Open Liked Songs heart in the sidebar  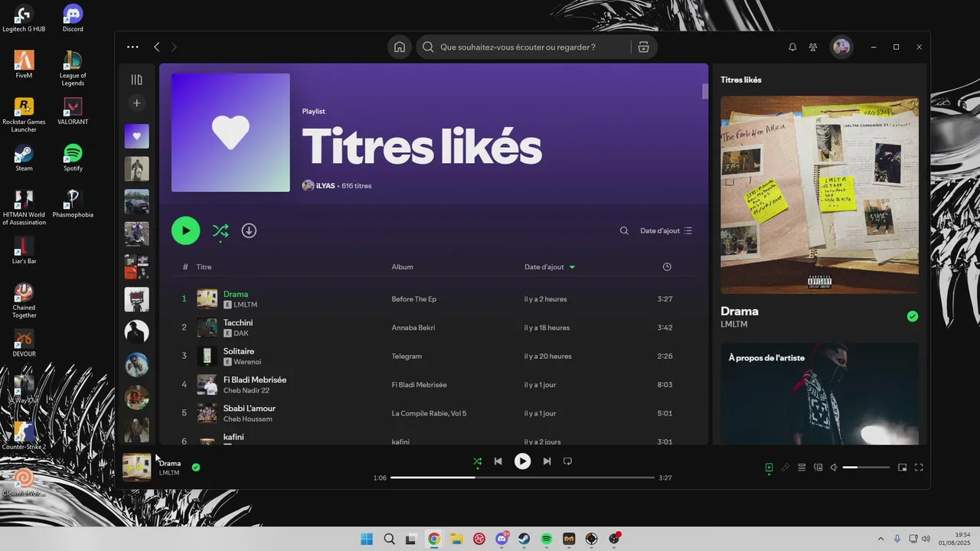click(136, 136)
